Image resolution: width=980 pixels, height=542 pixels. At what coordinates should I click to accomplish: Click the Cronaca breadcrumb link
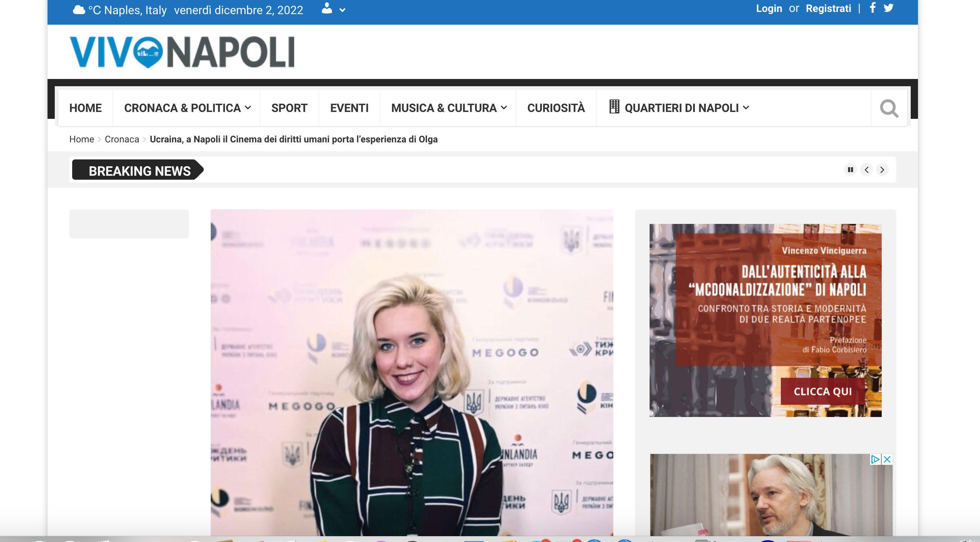[x=122, y=139]
